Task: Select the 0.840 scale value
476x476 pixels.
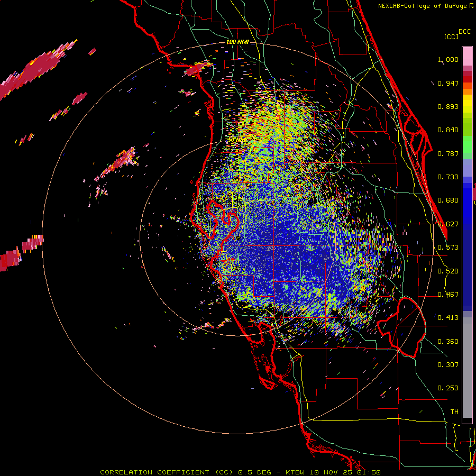Action: coord(448,130)
